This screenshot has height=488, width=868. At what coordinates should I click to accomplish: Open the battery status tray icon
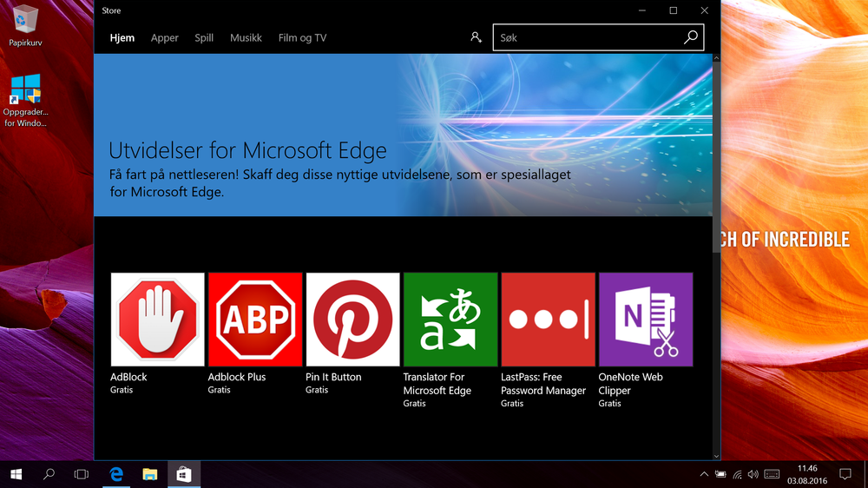coord(720,474)
